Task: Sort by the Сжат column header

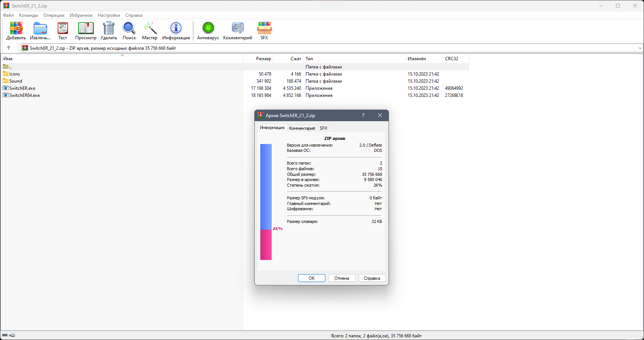Action: point(288,59)
